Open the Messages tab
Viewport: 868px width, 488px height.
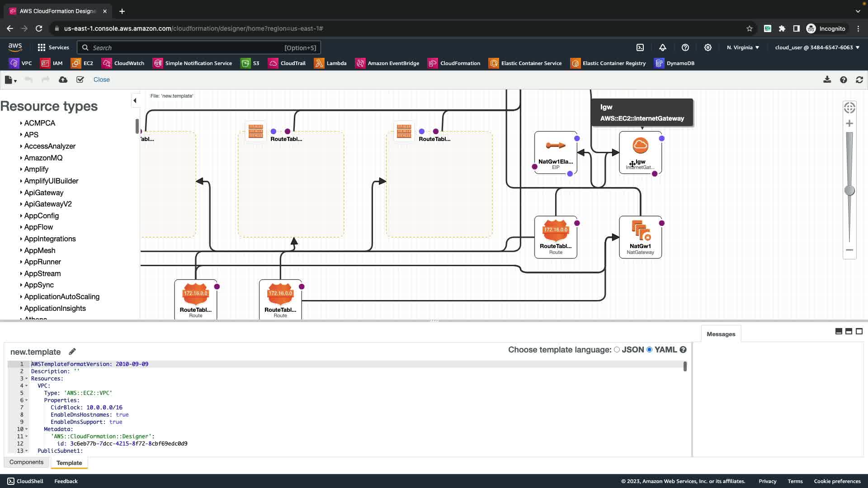pos(721,334)
